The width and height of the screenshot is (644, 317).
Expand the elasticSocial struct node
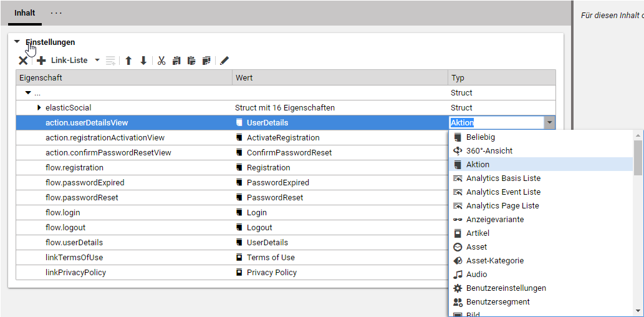(x=39, y=108)
